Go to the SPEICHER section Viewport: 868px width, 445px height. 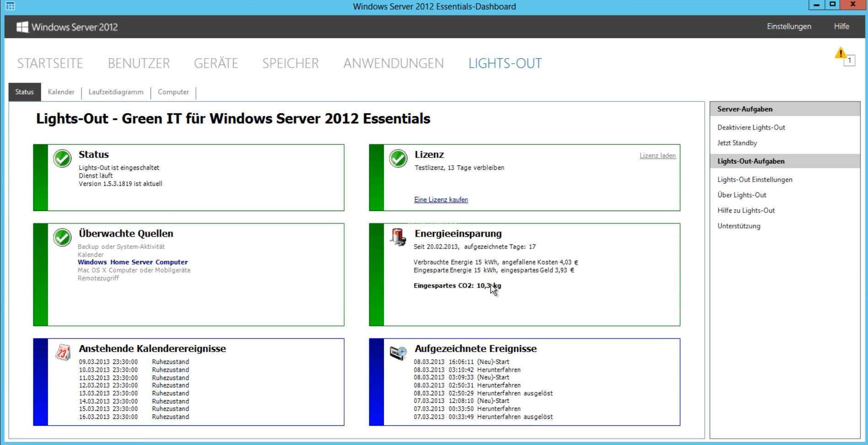[290, 63]
